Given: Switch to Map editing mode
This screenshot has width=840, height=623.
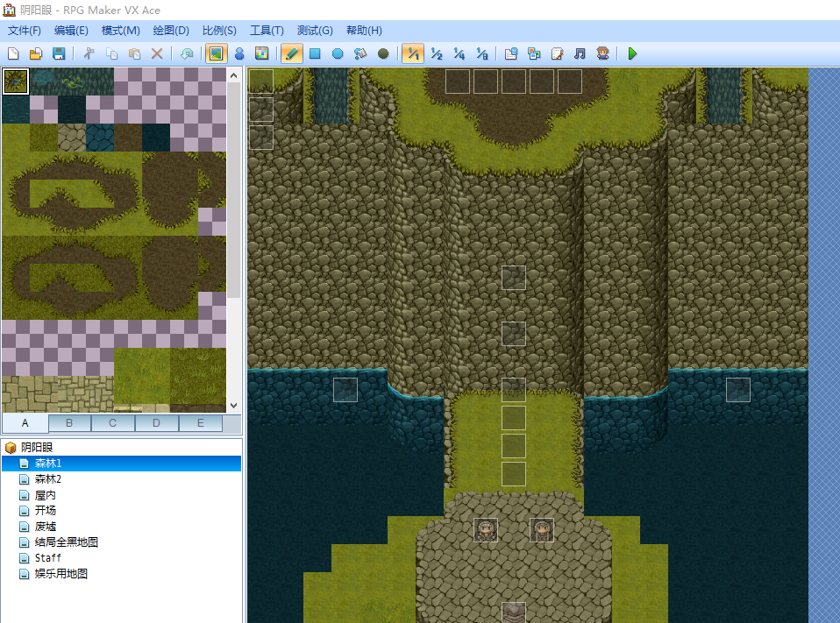Looking at the screenshot, I should pos(217,53).
